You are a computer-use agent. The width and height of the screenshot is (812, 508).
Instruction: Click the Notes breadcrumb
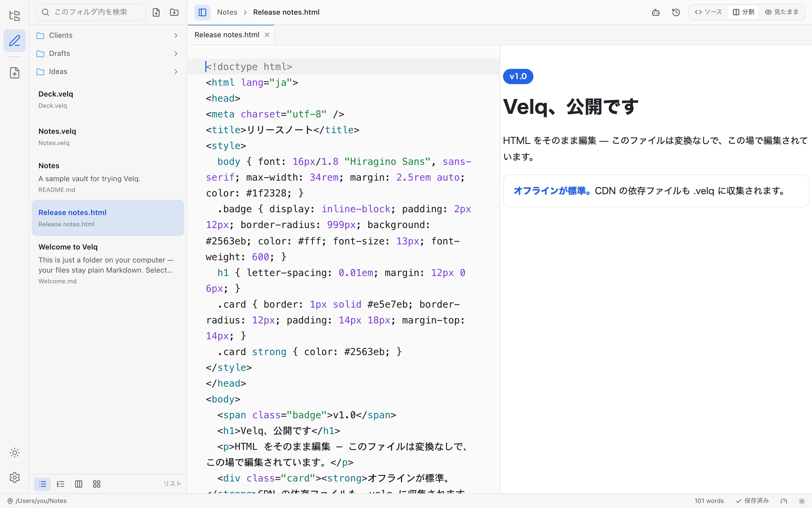coord(227,12)
